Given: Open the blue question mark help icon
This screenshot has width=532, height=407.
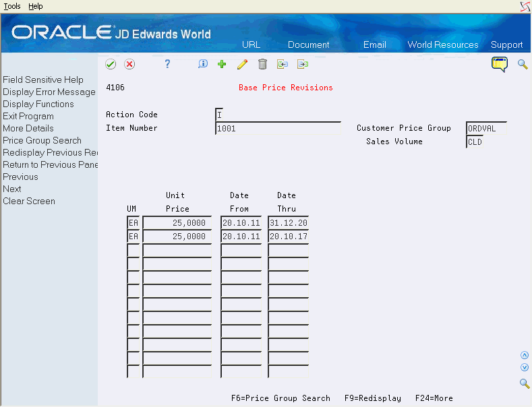Looking at the screenshot, I should tap(167, 64).
